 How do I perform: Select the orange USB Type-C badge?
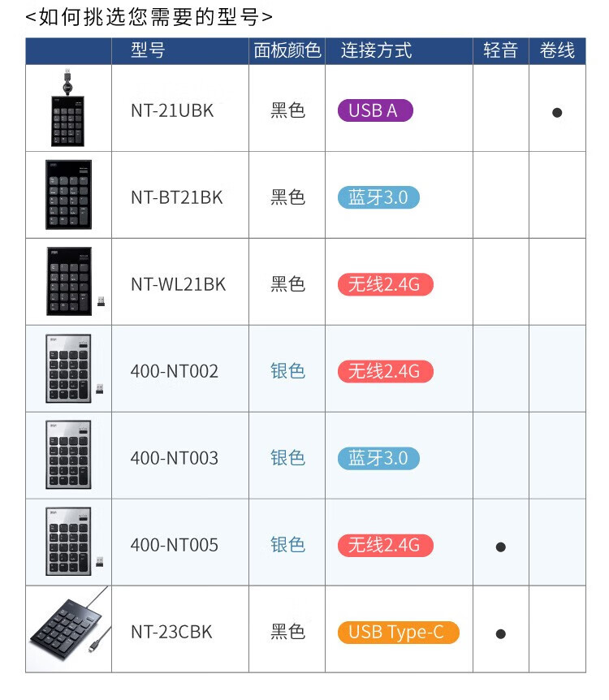click(398, 633)
